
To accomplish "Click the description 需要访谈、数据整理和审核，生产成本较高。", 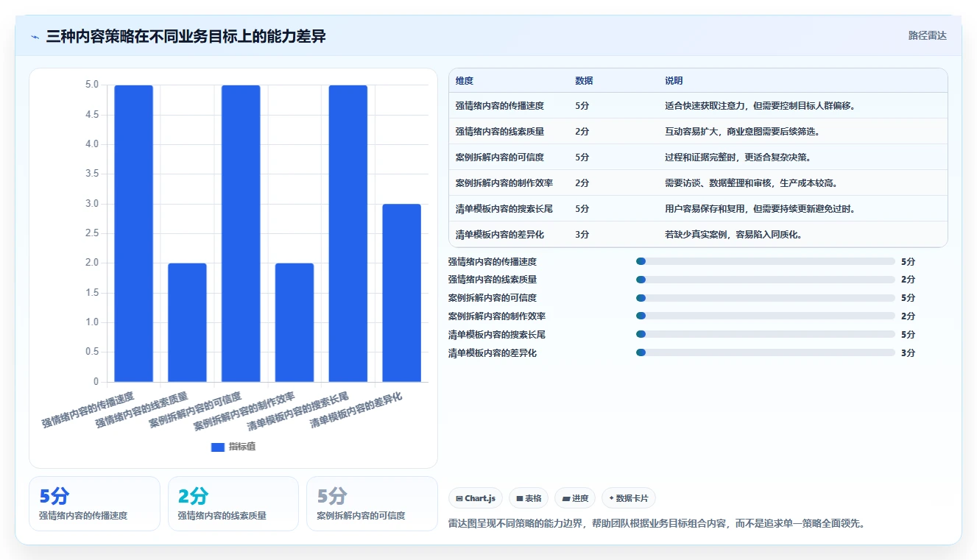I will tap(751, 183).
